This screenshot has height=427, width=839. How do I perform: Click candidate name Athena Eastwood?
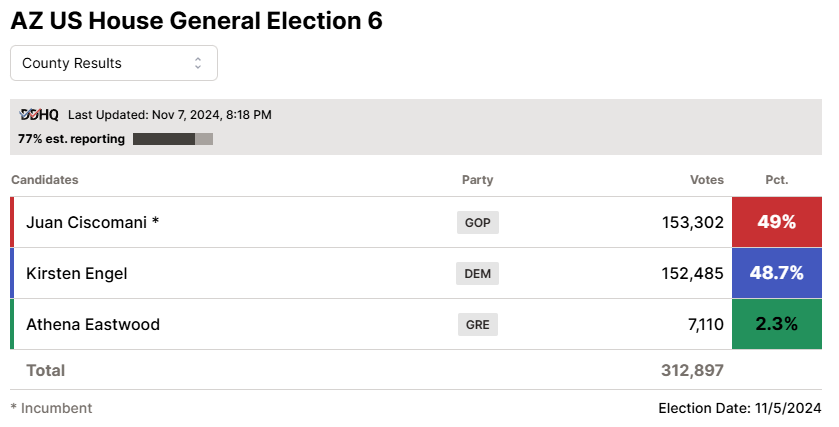click(x=93, y=324)
